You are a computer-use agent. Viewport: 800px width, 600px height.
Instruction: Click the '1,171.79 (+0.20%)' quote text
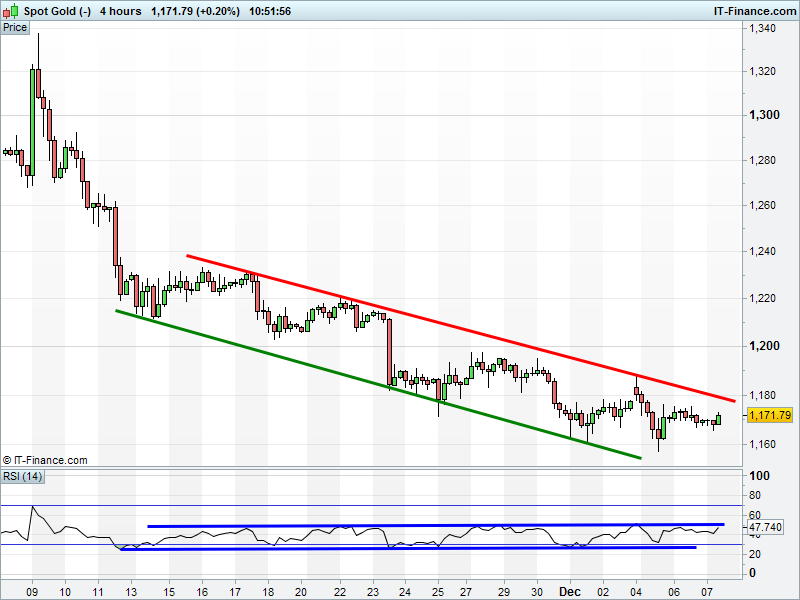point(195,11)
